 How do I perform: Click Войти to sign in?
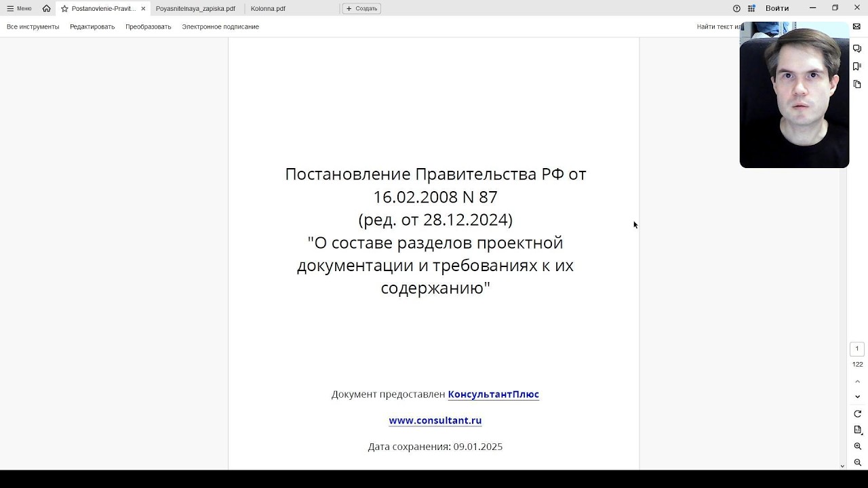point(777,8)
